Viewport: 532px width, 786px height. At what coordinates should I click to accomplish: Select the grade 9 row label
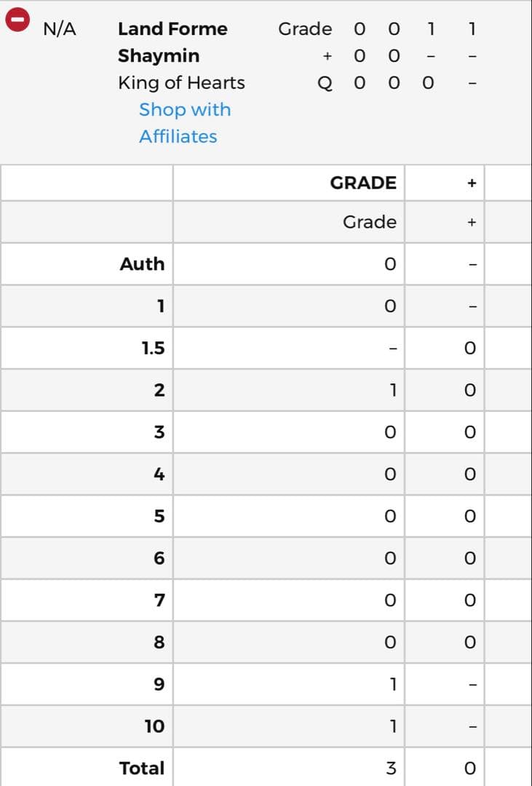point(159,684)
